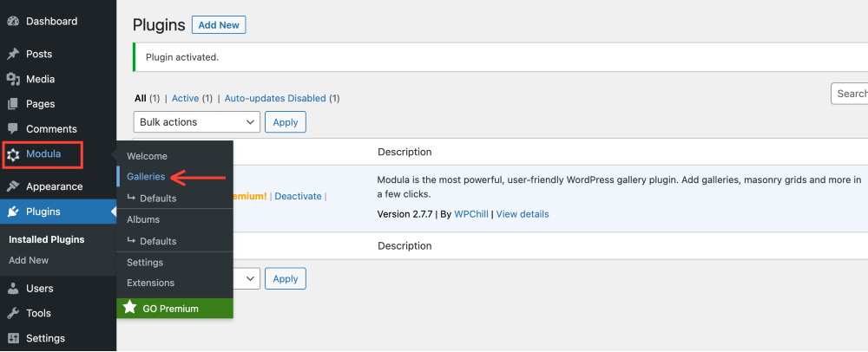The width and height of the screenshot is (868, 352).
Task: Open View details for Modula plugin
Action: [x=522, y=214]
